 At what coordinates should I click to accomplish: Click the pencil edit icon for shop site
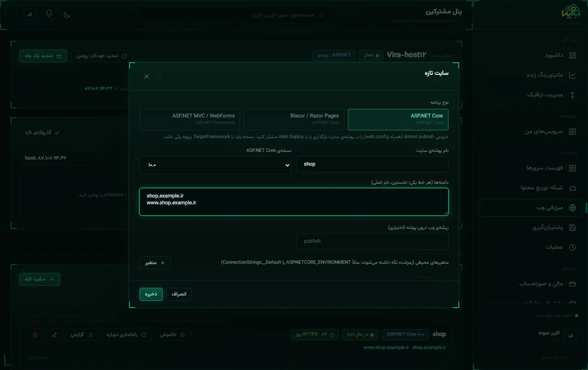[54, 335]
